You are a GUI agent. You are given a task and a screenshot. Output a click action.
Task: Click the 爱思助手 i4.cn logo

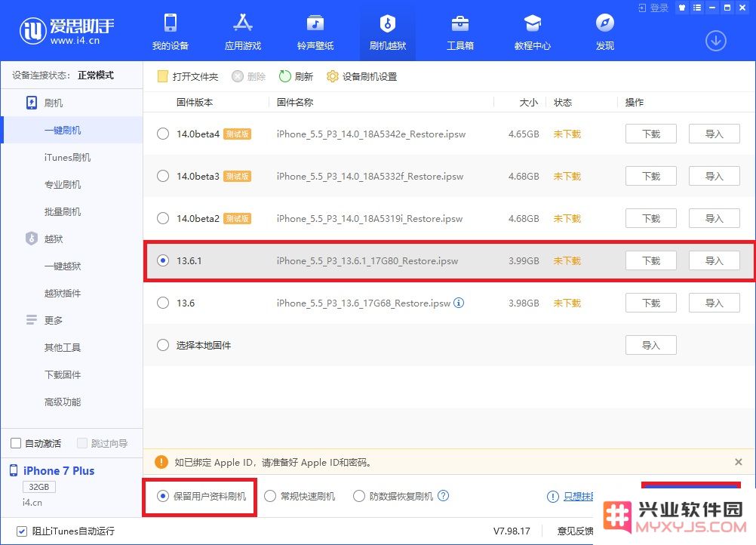[x=67, y=31]
